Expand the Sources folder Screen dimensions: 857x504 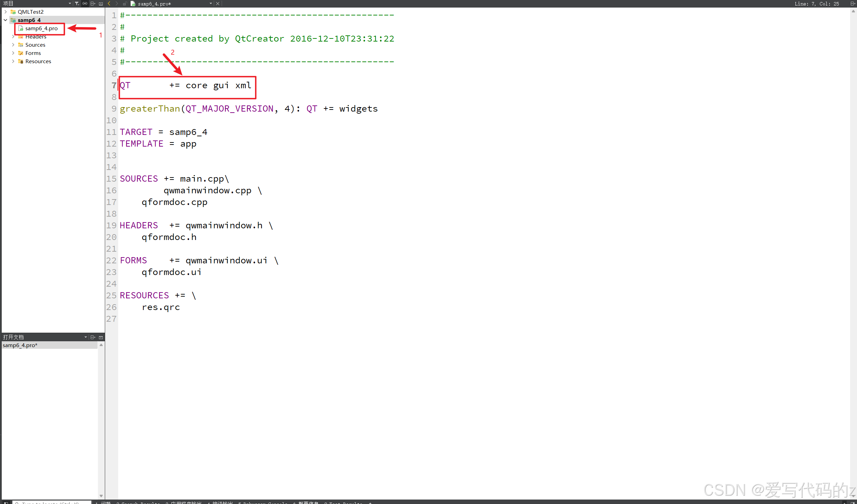(13, 45)
